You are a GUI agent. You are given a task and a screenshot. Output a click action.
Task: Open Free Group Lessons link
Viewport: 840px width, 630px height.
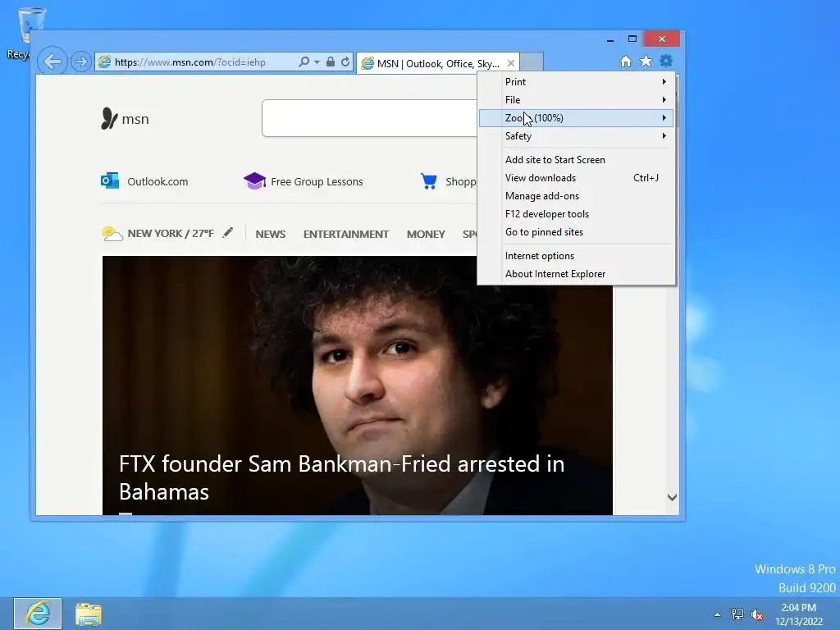tap(317, 182)
